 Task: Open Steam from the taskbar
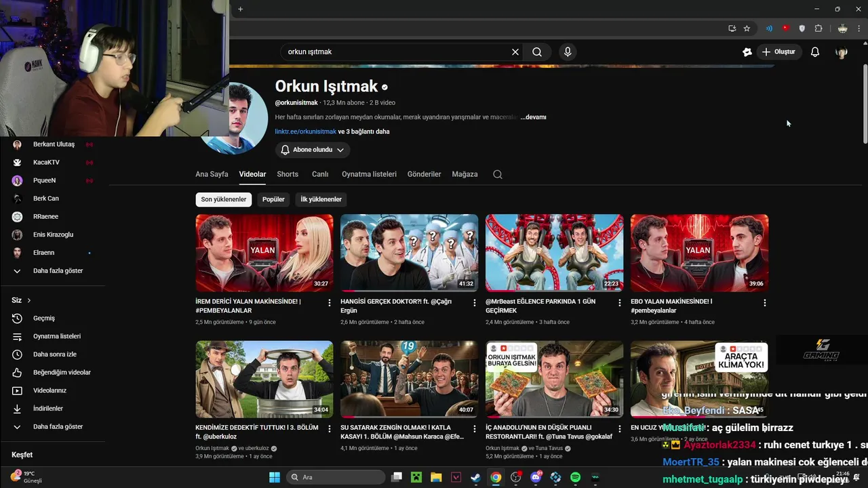coord(476,477)
